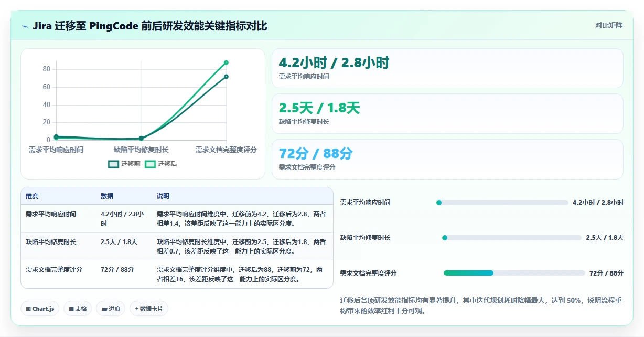Click the 进度 tag chip
This screenshot has height=337, width=644.
click(111, 309)
